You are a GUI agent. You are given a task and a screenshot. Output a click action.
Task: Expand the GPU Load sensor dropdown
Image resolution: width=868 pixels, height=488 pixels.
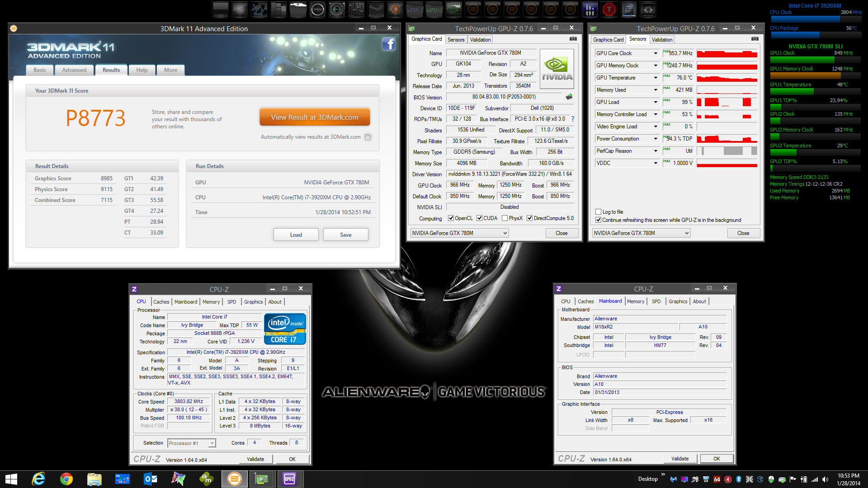point(656,102)
